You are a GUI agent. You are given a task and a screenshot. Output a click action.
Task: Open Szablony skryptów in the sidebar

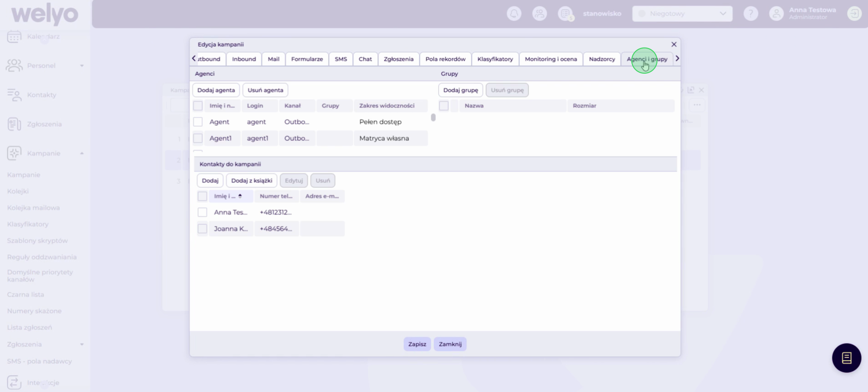pos(37,241)
